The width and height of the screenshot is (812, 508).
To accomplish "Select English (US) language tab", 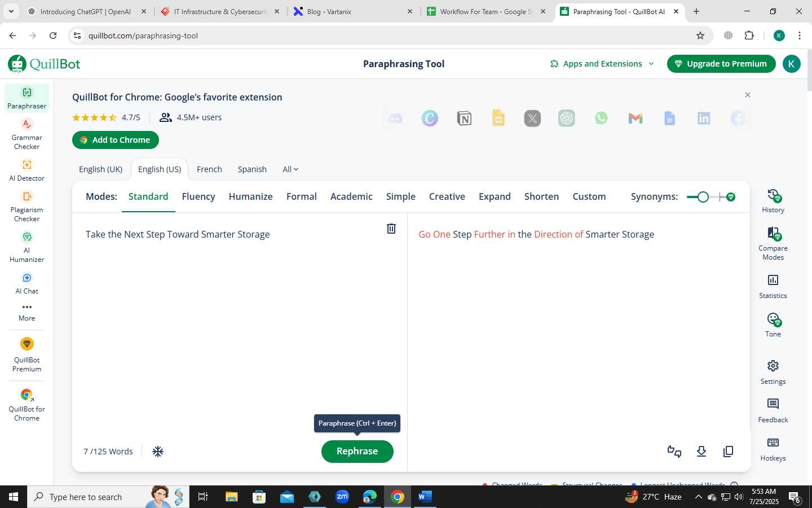I will (x=160, y=169).
